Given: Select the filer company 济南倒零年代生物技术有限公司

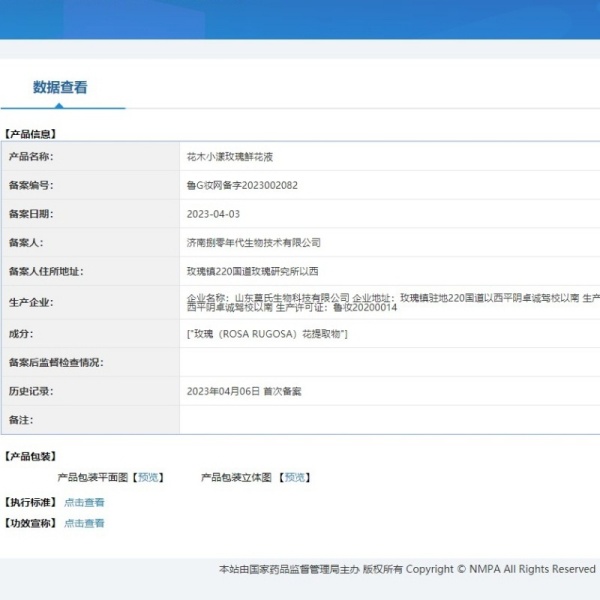Looking at the screenshot, I should pos(253,243).
